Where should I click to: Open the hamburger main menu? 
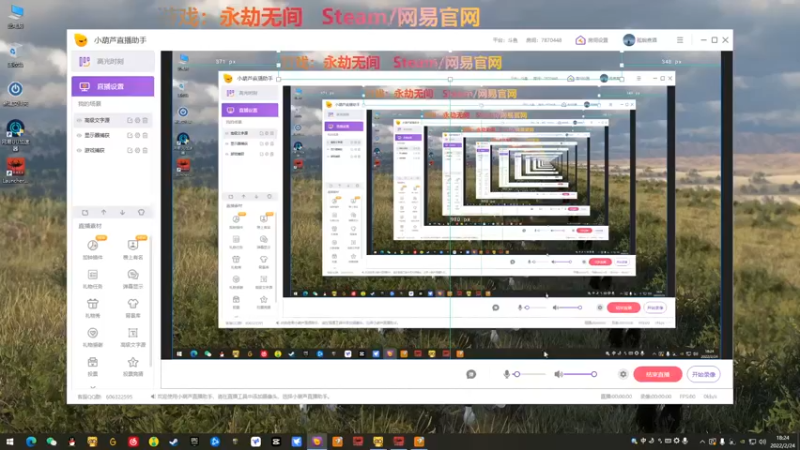(x=680, y=40)
